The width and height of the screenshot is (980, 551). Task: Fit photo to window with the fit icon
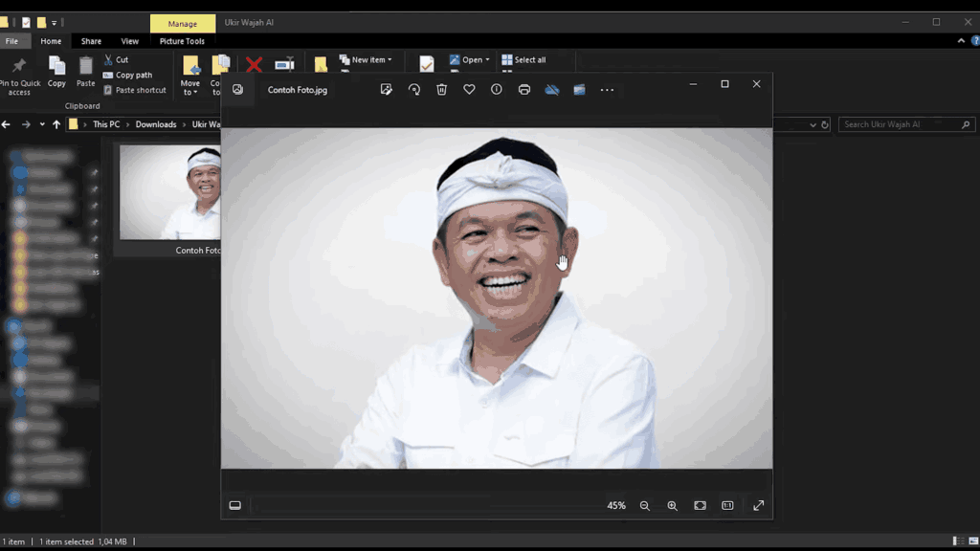click(700, 505)
